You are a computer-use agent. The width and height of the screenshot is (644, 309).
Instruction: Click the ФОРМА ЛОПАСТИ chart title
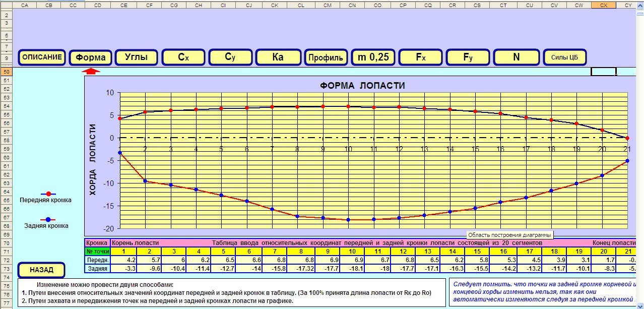pos(362,86)
